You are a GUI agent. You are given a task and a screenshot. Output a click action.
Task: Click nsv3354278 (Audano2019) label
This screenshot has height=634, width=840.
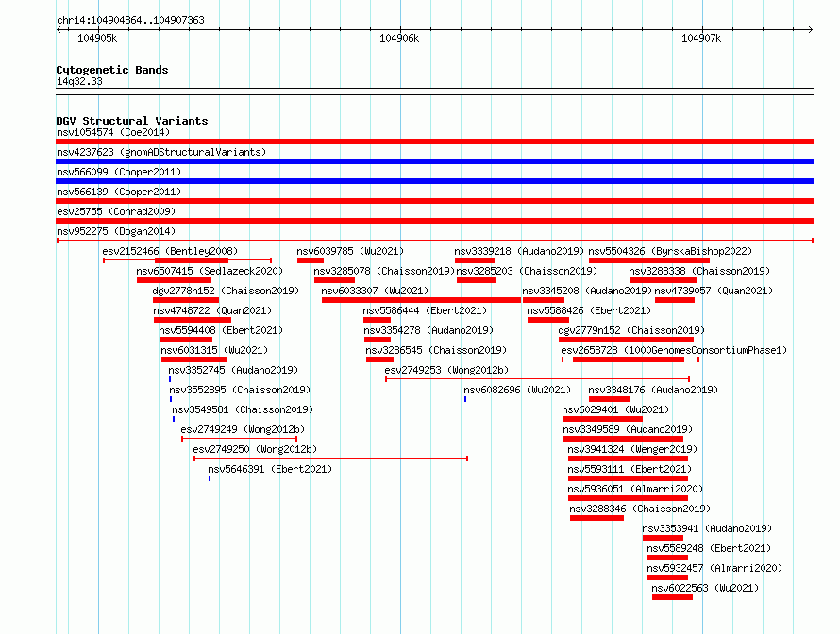(x=428, y=330)
